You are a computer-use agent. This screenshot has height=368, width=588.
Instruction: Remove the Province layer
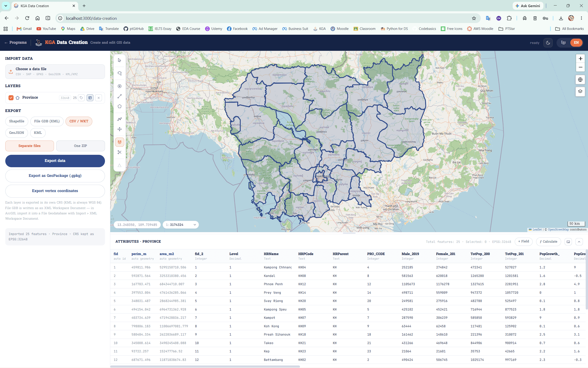click(x=98, y=98)
